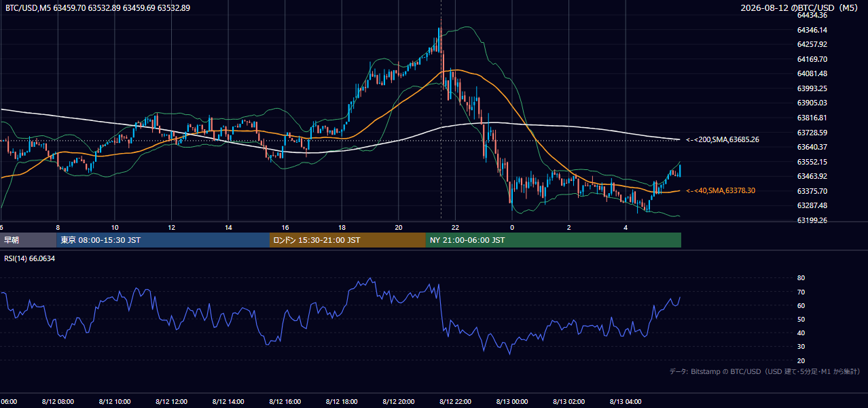This screenshot has width=868, height=408.
Task: Click price axis label 63375.70
Action: 812,191
